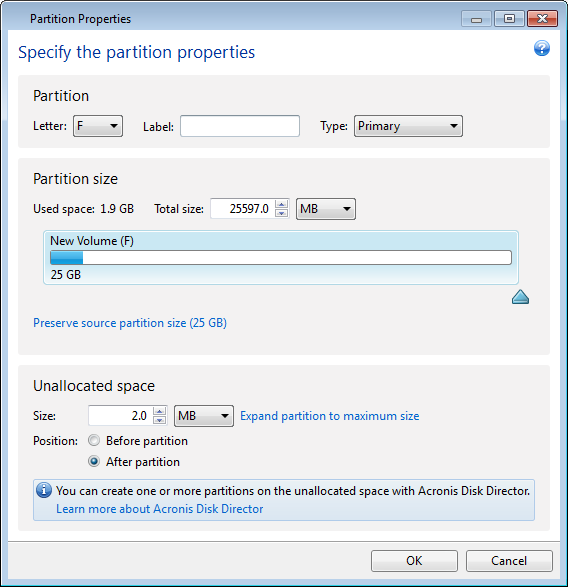Click the OK button
Viewport: 568px width, 587px height.
(x=414, y=561)
